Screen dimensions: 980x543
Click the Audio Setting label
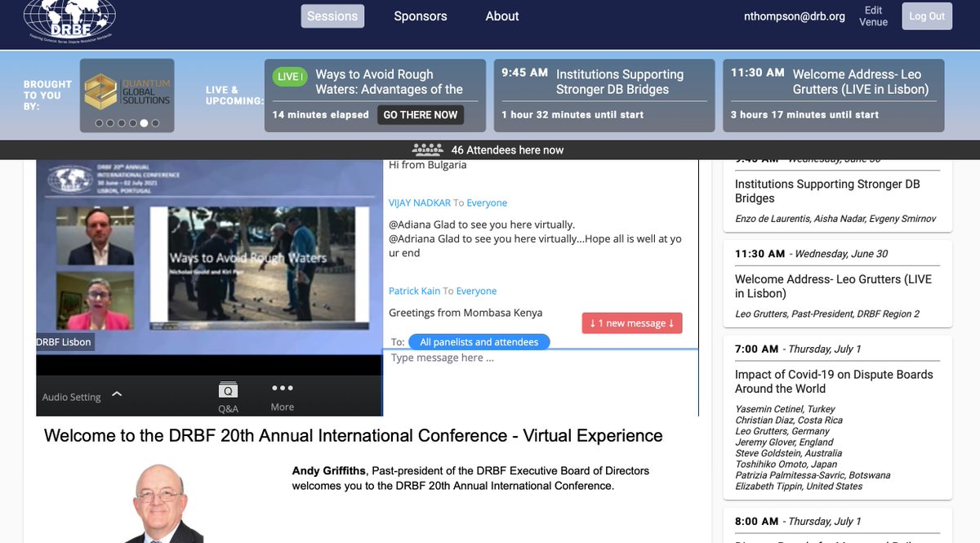[72, 397]
